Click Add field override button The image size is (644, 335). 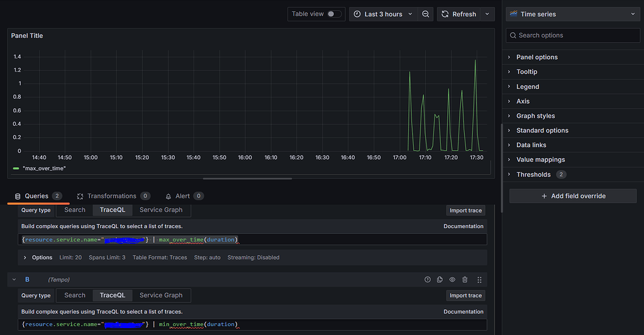coord(572,196)
